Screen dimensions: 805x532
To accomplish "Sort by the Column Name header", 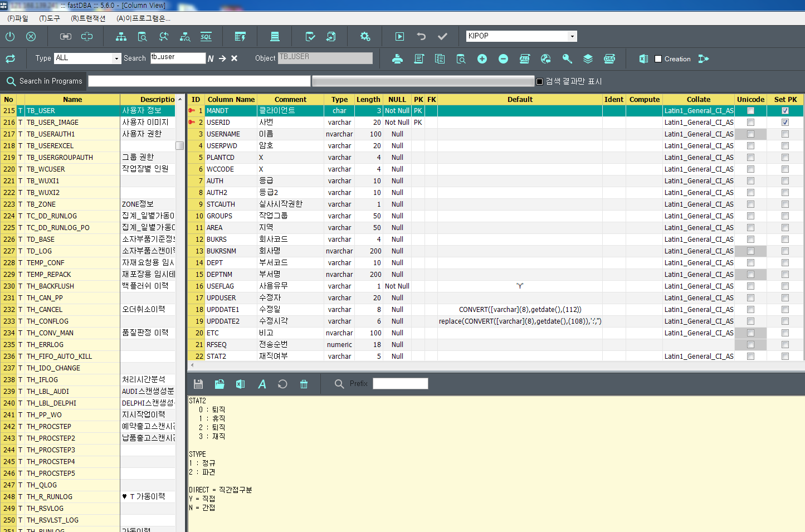I will (x=231, y=100).
